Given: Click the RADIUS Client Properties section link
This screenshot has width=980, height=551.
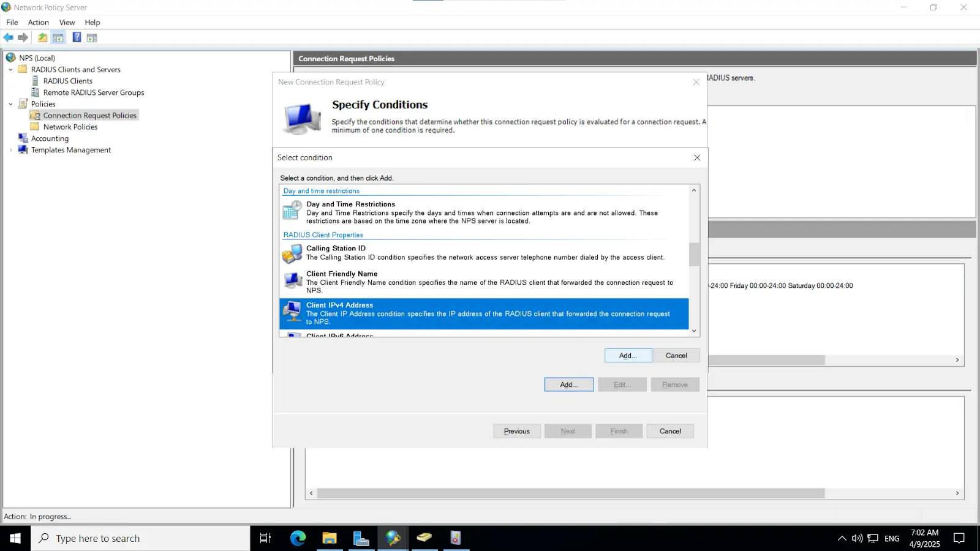Looking at the screenshot, I should coord(323,234).
